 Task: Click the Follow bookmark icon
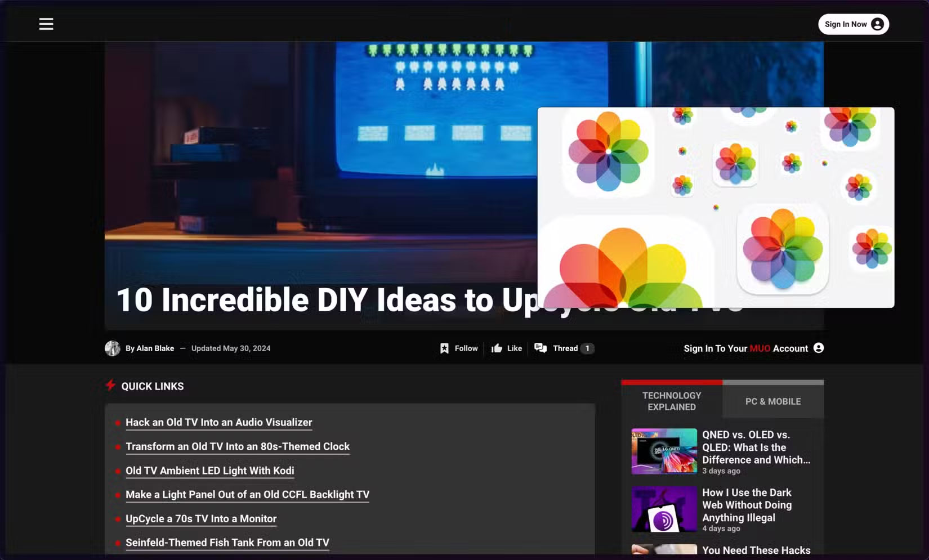point(444,348)
